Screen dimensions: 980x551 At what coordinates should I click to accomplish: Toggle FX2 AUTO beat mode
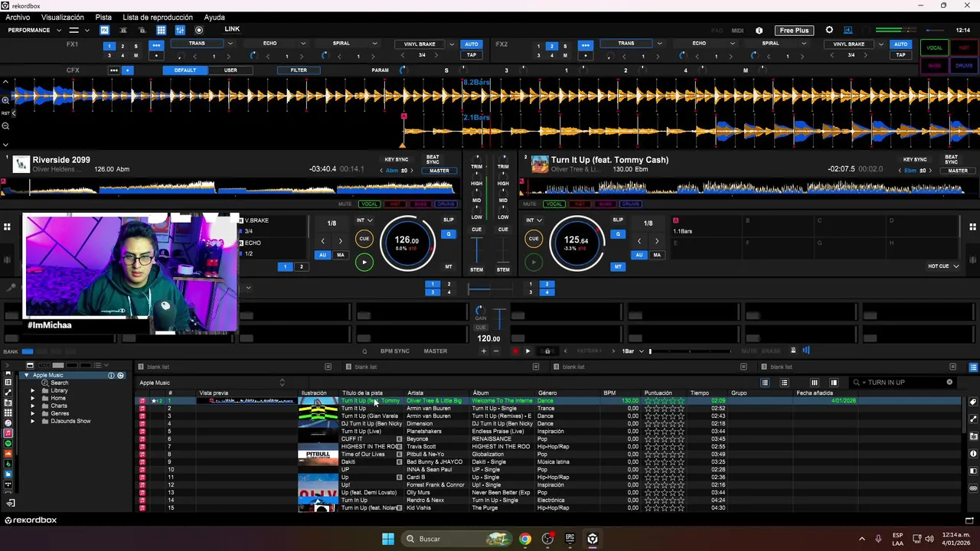point(900,44)
